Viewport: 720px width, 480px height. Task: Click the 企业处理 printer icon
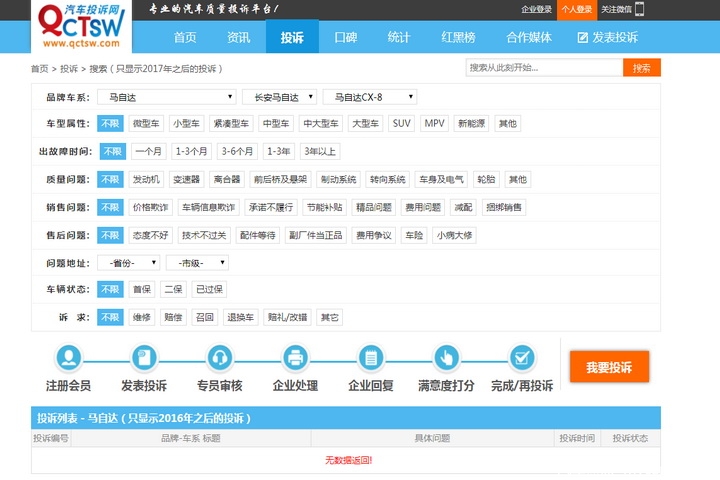point(295,358)
